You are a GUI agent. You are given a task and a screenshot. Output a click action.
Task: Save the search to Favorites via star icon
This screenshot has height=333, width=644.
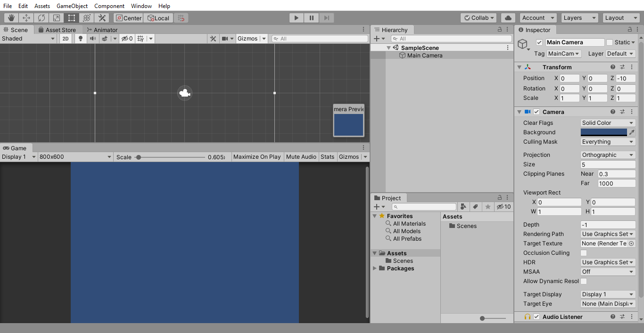488,207
